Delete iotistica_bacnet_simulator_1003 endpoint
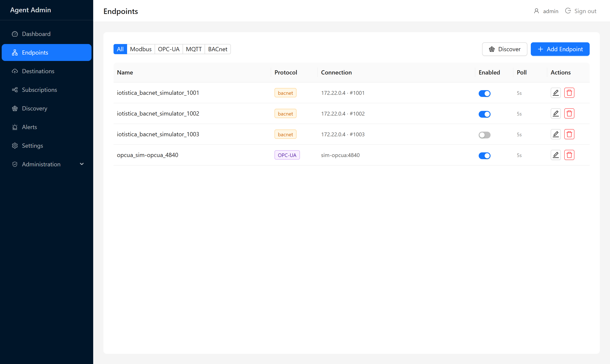Screen dimensions: 610x364 569,134
